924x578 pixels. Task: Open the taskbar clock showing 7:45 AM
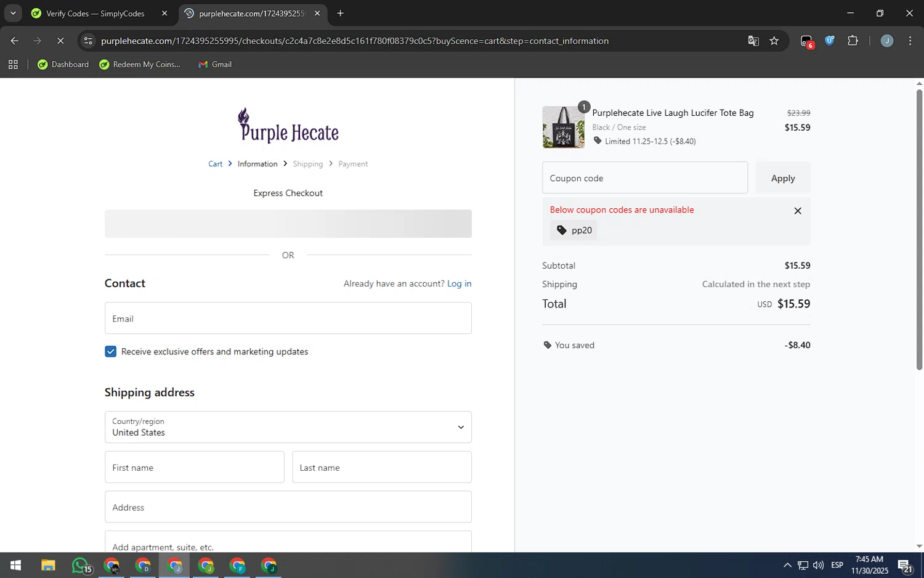pos(869,565)
